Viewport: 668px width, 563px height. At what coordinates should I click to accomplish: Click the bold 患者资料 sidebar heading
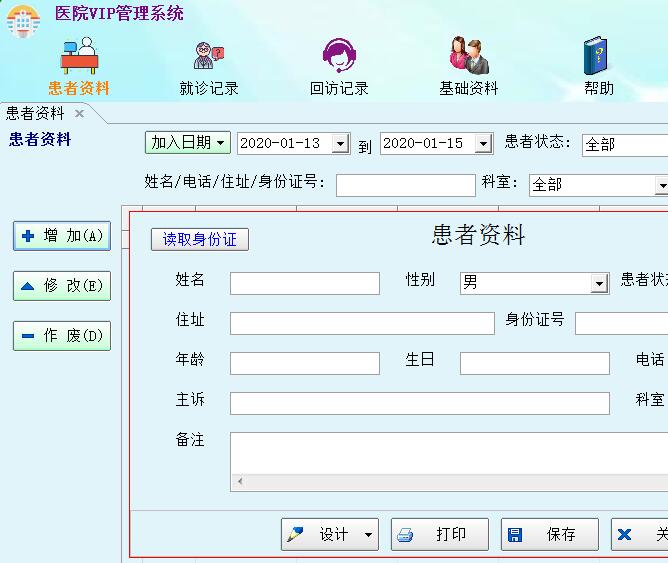pyautogui.click(x=40, y=140)
